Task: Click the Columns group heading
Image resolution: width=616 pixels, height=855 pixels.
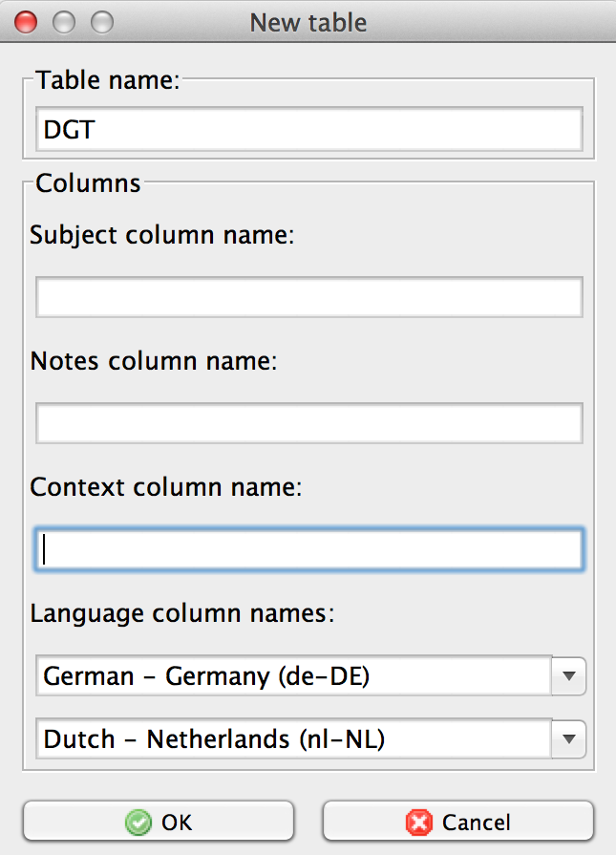Action: pyautogui.click(x=88, y=183)
